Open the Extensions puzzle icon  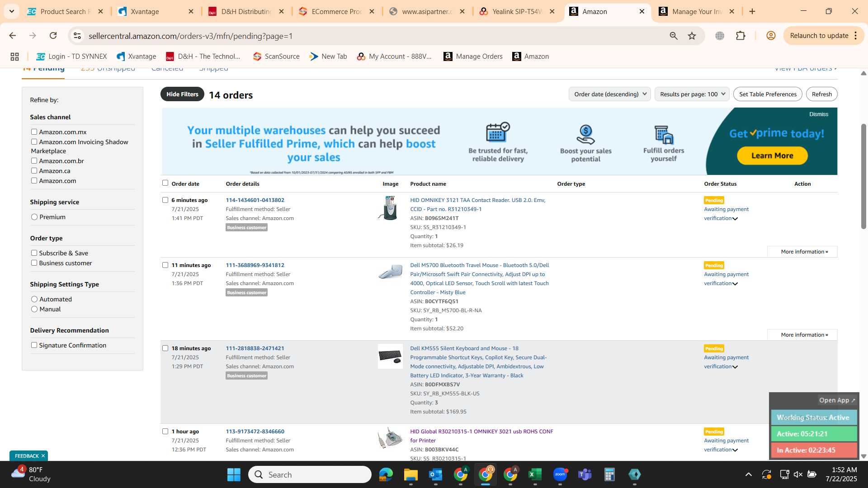point(741,36)
